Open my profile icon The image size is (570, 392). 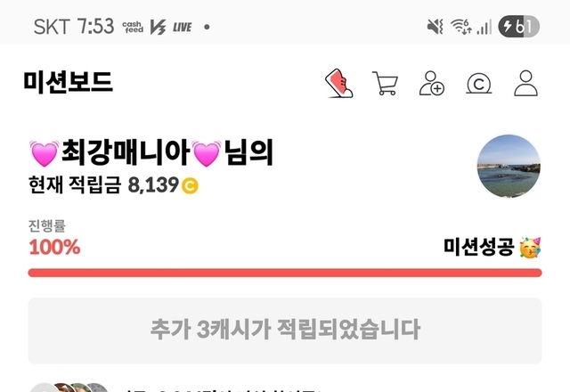pos(525,83)
